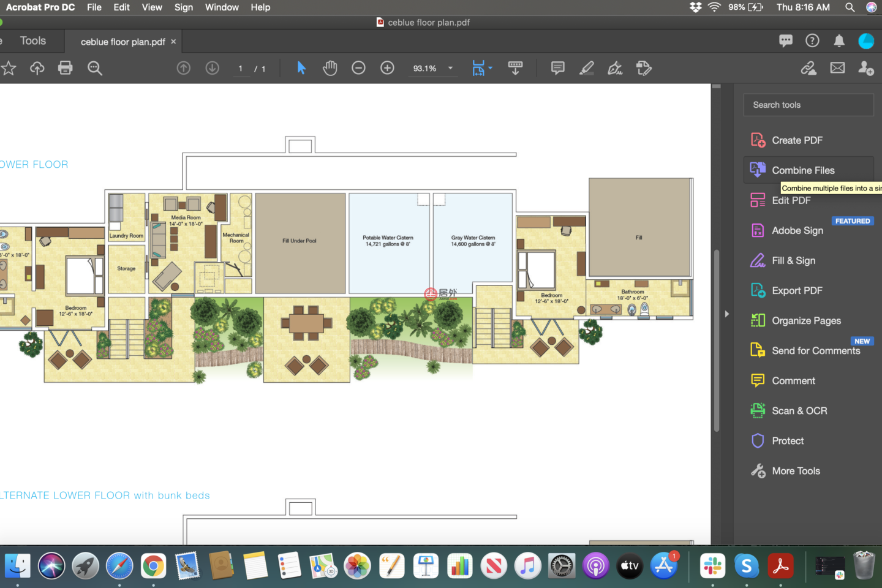View notifications bell icon
Image resolution: width=882 pixels, height=588 pixels.
pyautogui.click(x=839, y=41)
